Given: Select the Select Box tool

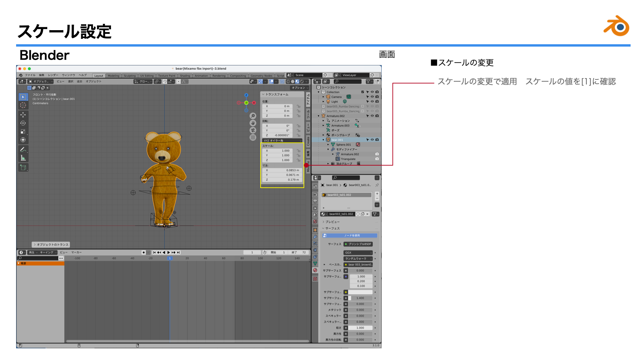Looking at the screenshot, I should click(x=23, y=97).
